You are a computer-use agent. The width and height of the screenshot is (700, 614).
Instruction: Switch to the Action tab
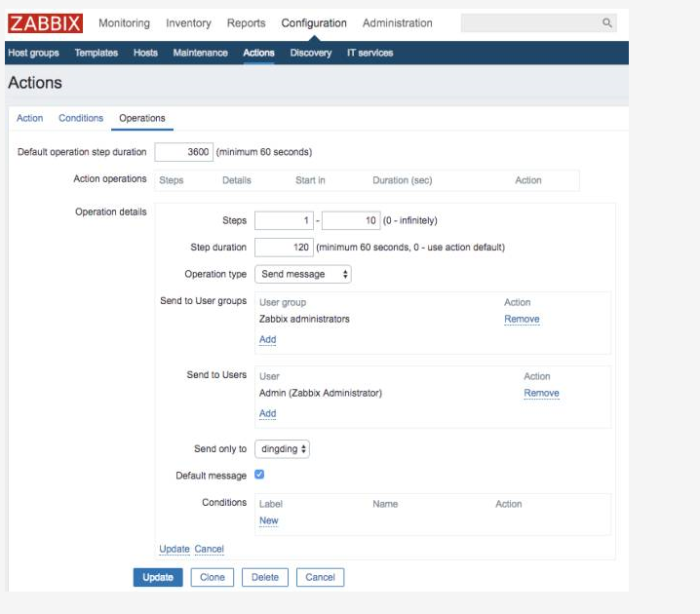click(x=30, y=118)
